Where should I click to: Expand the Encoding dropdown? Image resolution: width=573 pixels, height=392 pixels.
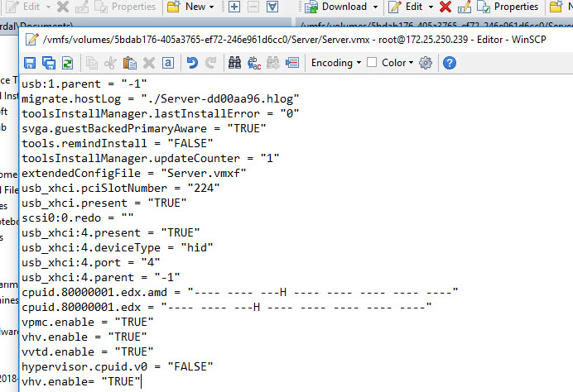[x=335, y=63]
